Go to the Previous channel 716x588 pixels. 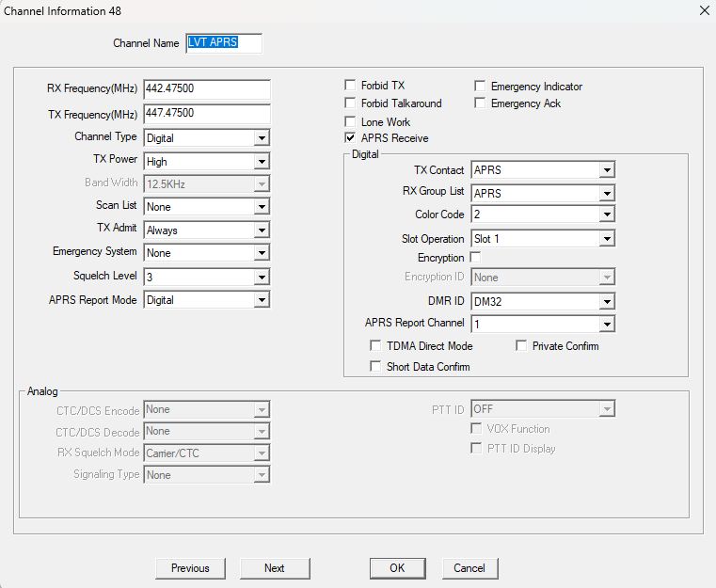coord(190,568)
